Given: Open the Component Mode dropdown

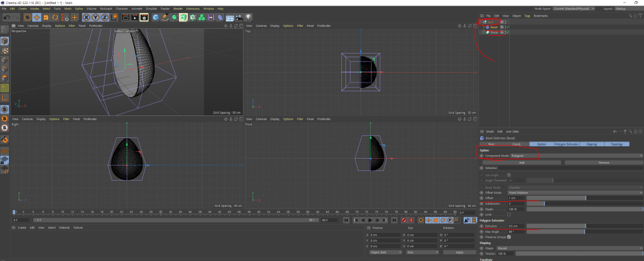Looking at the screenshot, I should coord(577,156).
